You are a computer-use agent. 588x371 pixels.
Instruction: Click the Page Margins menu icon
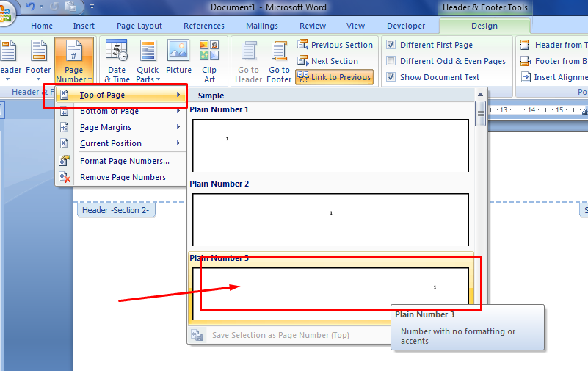click(x=65, y=127)
